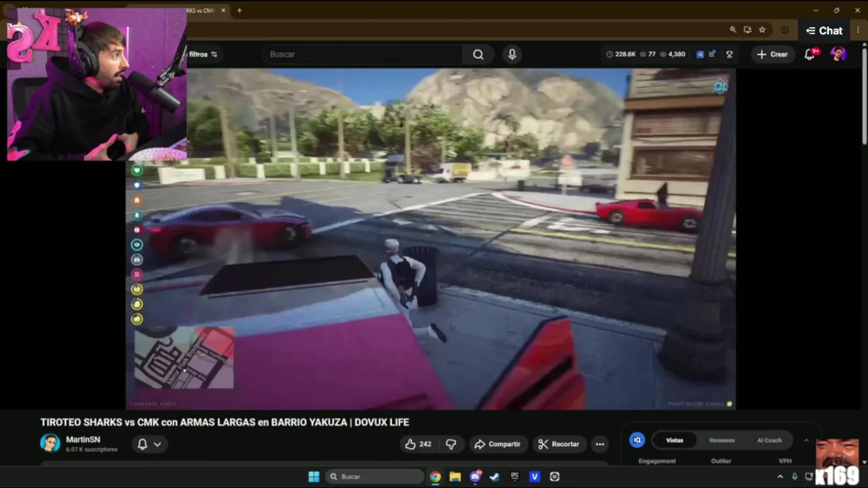Click the video player frame
This screenshot has width=868, height=488.
[x=431, y=239]
